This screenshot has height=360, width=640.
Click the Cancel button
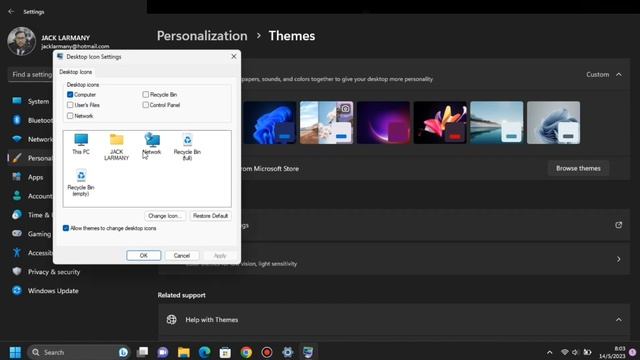coord(182,256)
